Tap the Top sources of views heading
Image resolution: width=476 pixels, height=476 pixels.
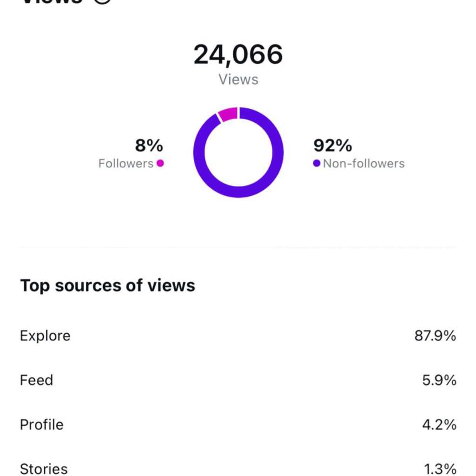(x=107, y=285)
